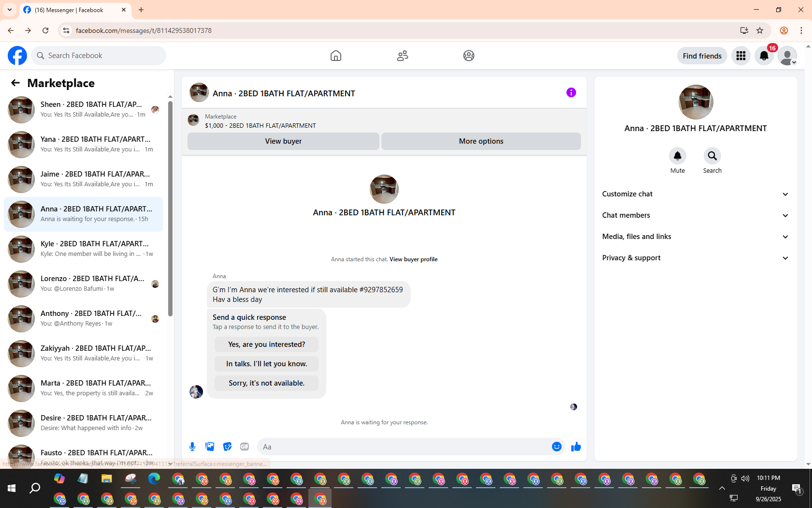This screenshot has width=812, height=508.
Task: Click the More options button
Action: click(x=481, y=141)
